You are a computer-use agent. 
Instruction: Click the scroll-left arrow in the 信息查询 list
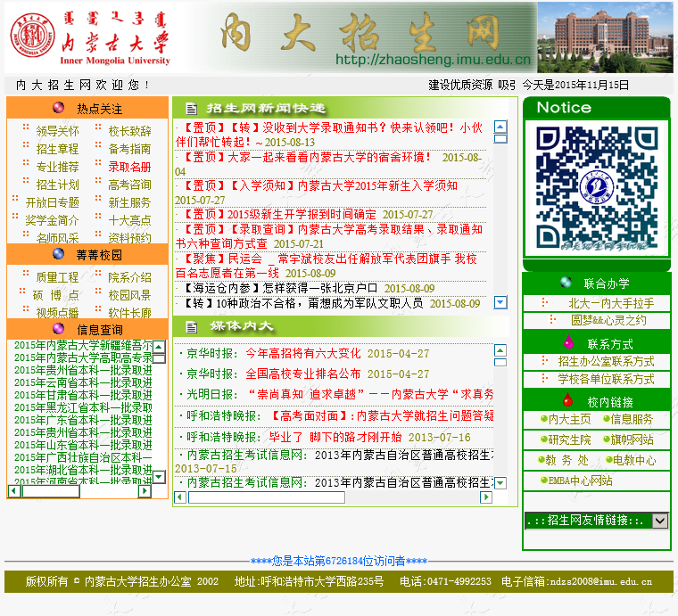coord(14,490)
